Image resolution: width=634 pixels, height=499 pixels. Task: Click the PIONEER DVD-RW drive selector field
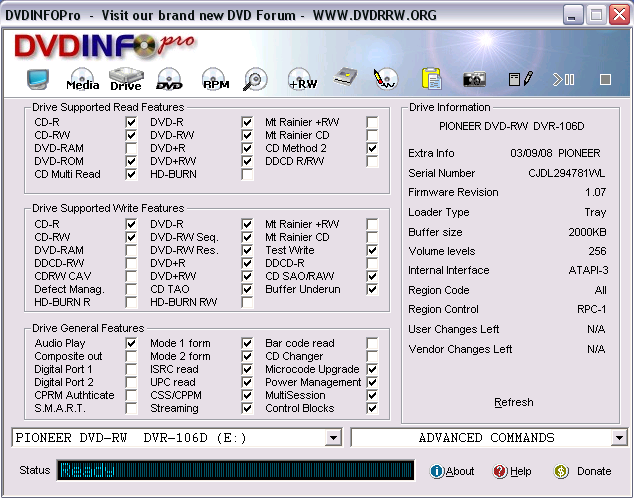click(x=177, y=438)
